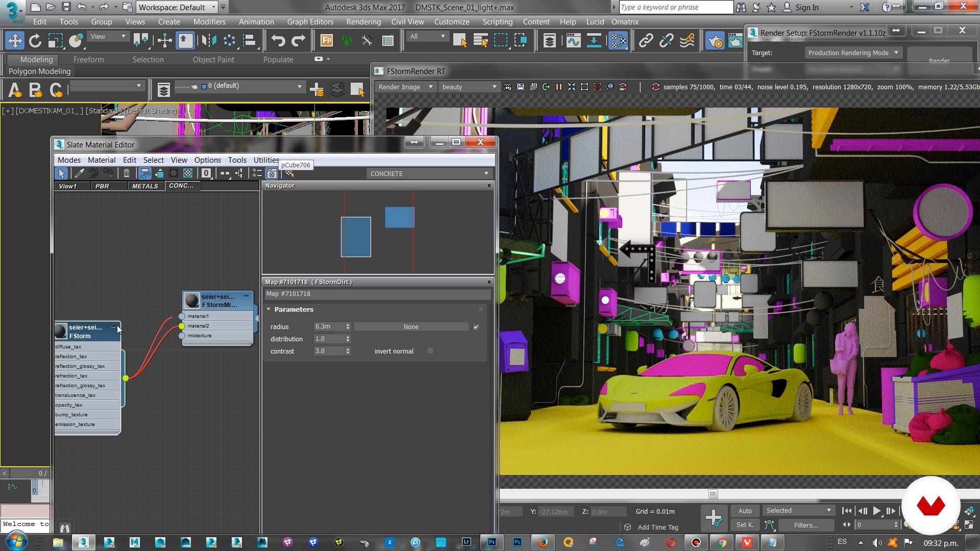The width and height of the screenshot is (980, 551).
Task: Toggle Select and Place tool
Action: click(x=76, y=41)
